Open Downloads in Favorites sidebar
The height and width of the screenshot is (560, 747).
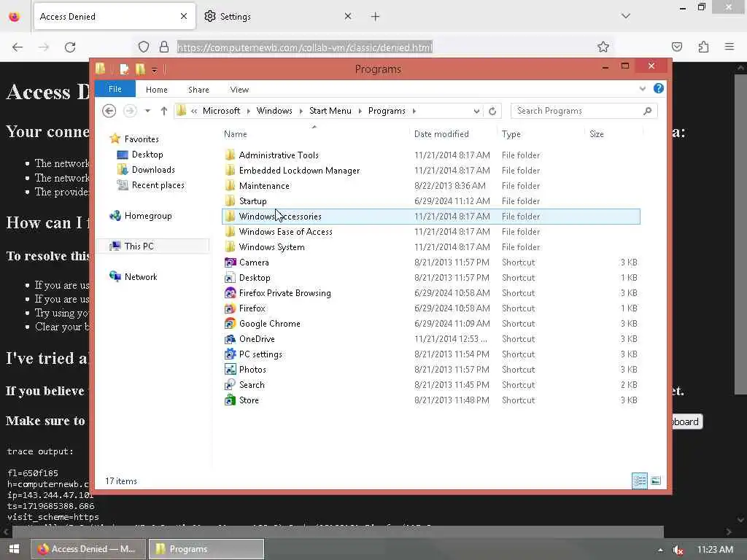(153, 170)
